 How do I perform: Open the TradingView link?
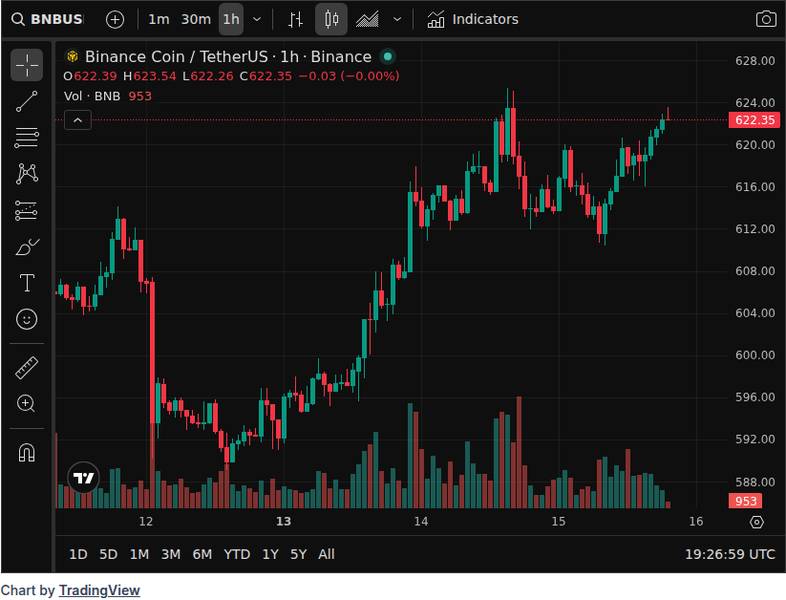(x=99, y=590)
